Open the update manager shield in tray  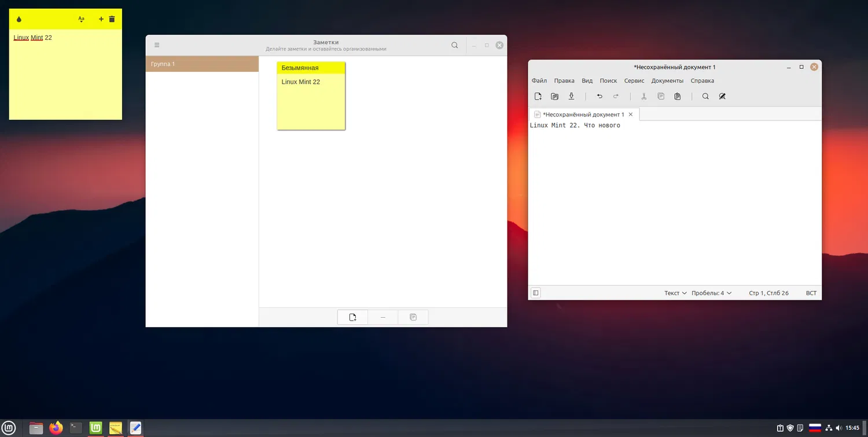point(790,428)
